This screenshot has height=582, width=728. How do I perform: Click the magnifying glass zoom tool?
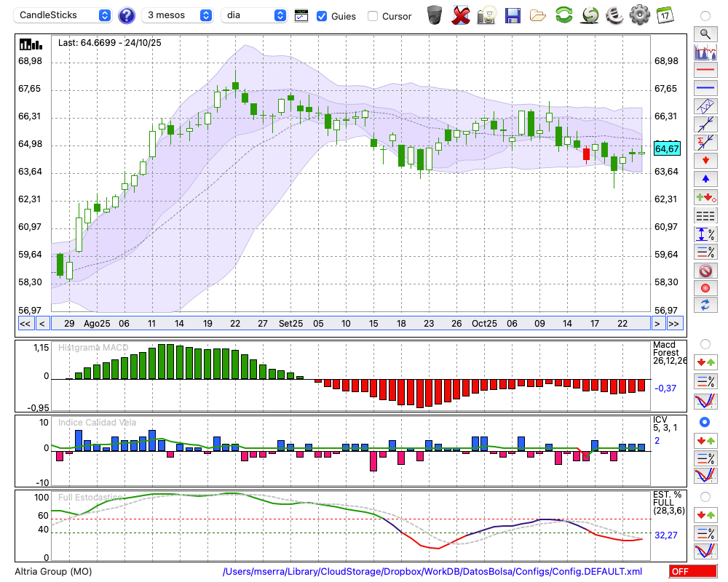pos(705,33)
